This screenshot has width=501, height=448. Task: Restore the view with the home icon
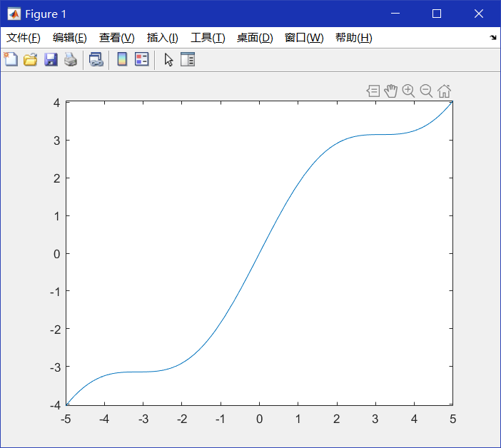tap(444, 91)
